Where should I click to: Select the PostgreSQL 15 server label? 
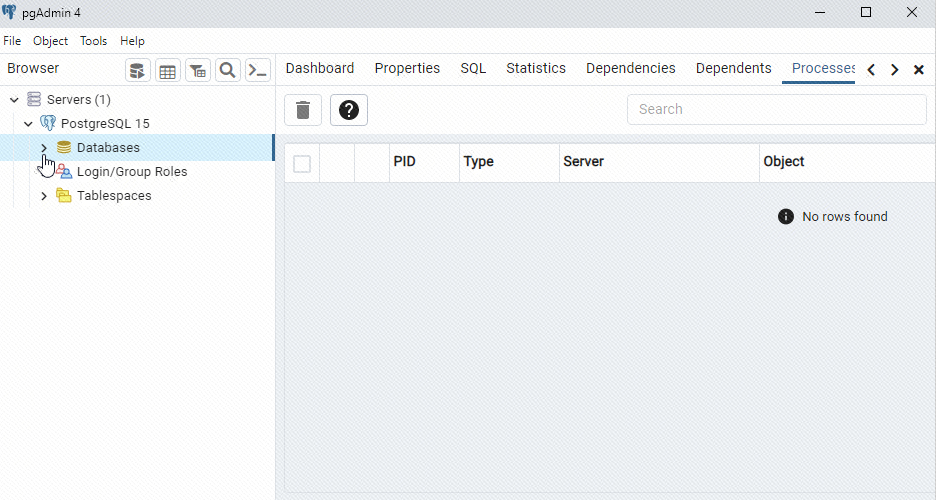point(105,124)
